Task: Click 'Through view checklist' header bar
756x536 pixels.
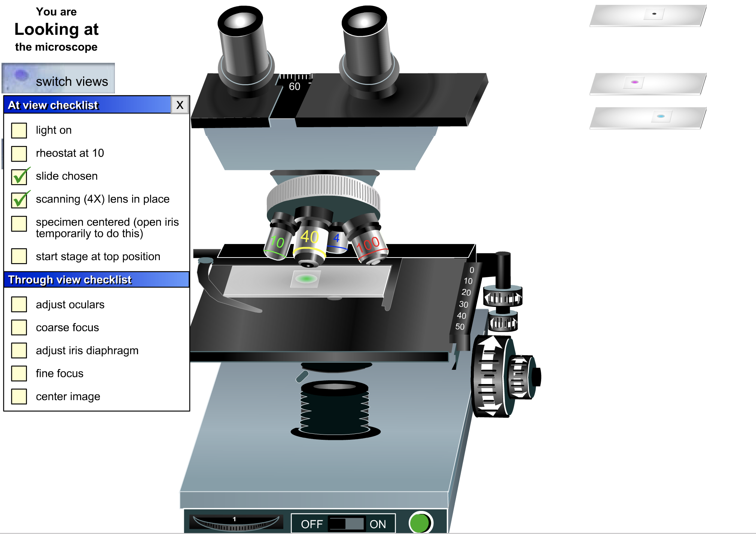Action: 97,280
